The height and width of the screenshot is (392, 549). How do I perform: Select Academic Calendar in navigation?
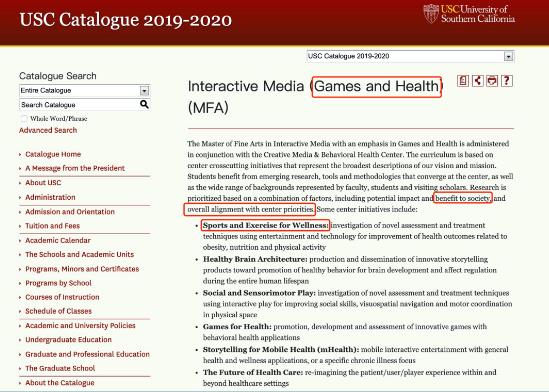(58, 240)
